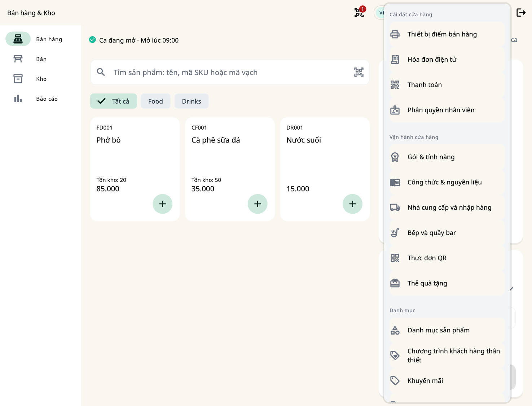The image size is (532, 406).
Task: Click the Bán hàng & Kho app title
Action: [x=31, y=13]
